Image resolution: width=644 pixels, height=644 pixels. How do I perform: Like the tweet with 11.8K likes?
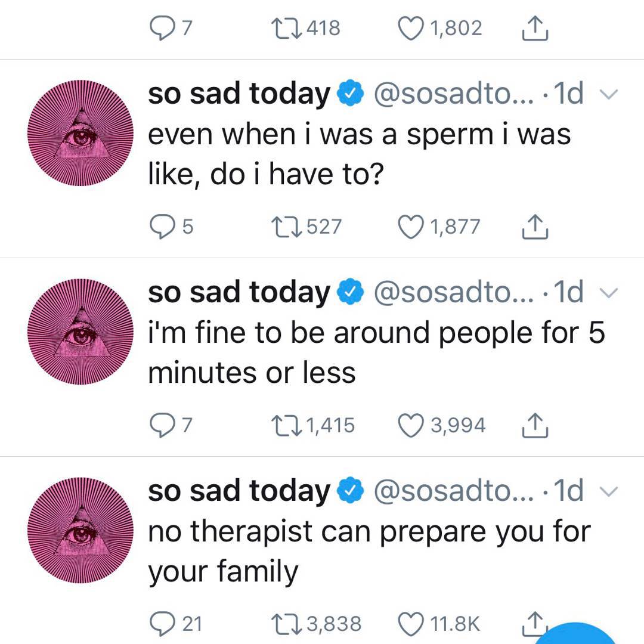[410, 624]
